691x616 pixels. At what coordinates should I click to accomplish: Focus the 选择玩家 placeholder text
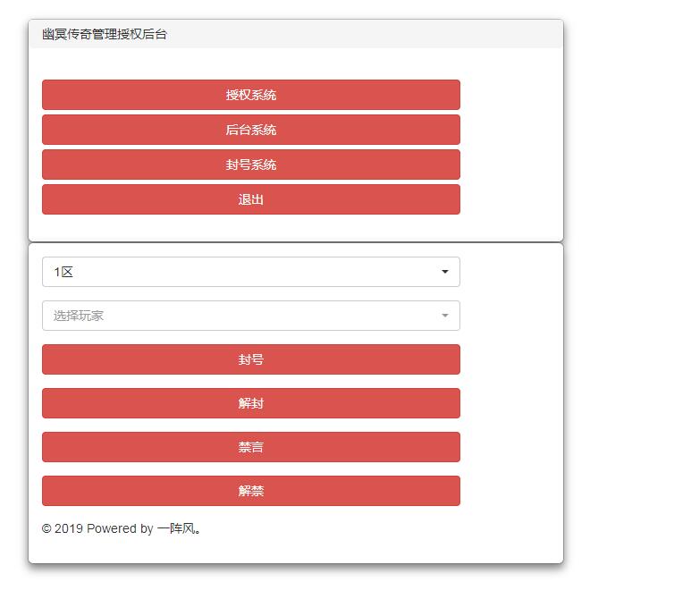(x=79, y=316)
